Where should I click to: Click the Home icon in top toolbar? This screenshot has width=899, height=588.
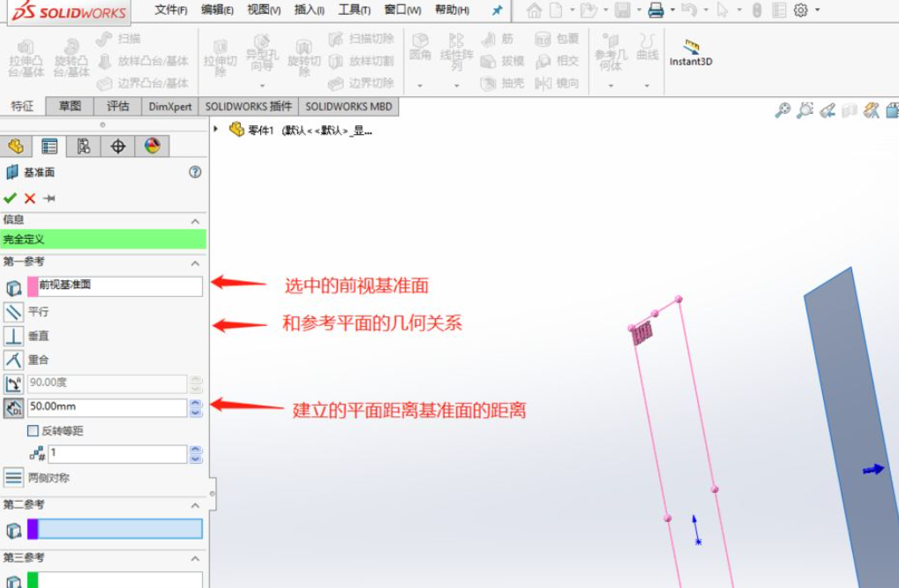[534, 10]
